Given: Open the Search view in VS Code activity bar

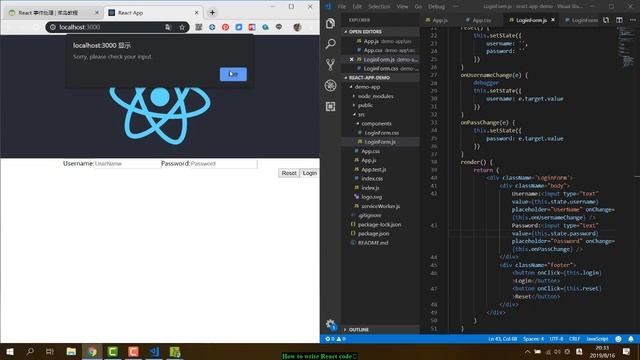Looking at the screenshot, I should (x=331, y=43).
